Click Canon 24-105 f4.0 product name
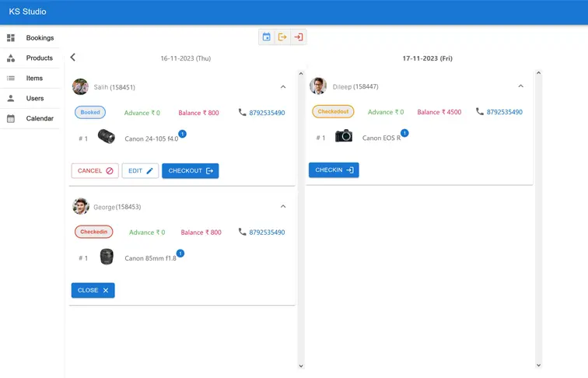The width and height of the screenshot is (588, 378). coord(152,138)
